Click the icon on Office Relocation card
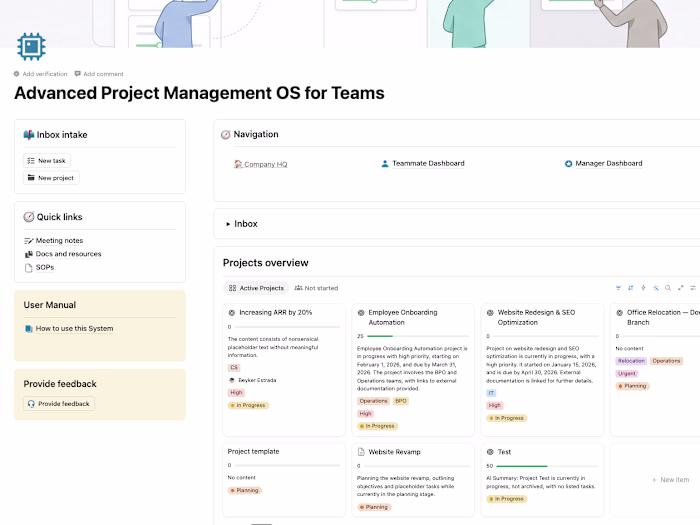 [620, 312]
